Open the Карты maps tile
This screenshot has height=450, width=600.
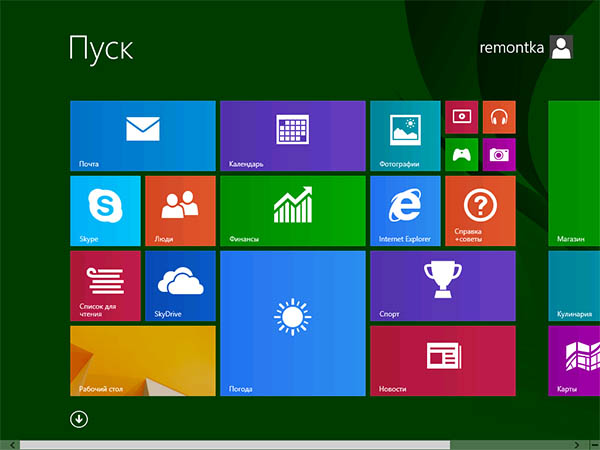click(574, 361)
